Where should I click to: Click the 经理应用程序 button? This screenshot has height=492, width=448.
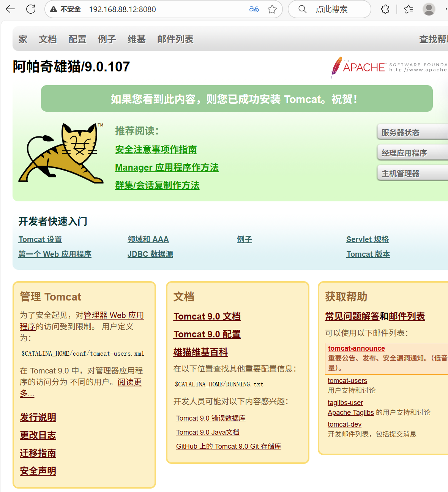tap(412, 153)
